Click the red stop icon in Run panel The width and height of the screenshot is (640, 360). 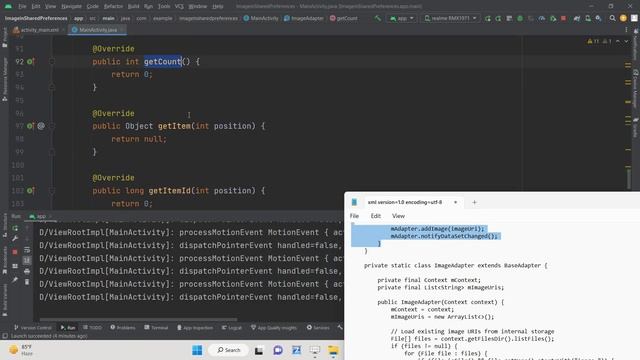[x=15, y=252]
